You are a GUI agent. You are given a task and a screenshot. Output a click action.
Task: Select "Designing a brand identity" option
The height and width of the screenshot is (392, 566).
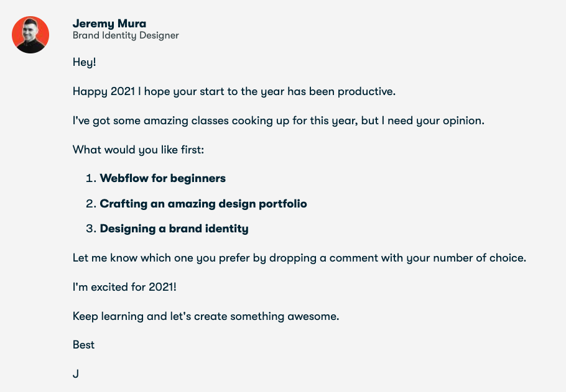click(x=174, y=229)
